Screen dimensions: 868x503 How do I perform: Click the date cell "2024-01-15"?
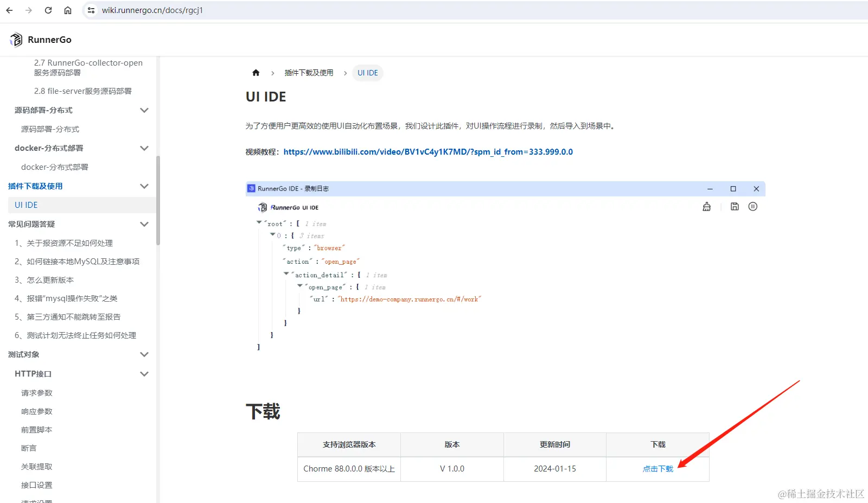pyautogui.click(x=555, y=469)
